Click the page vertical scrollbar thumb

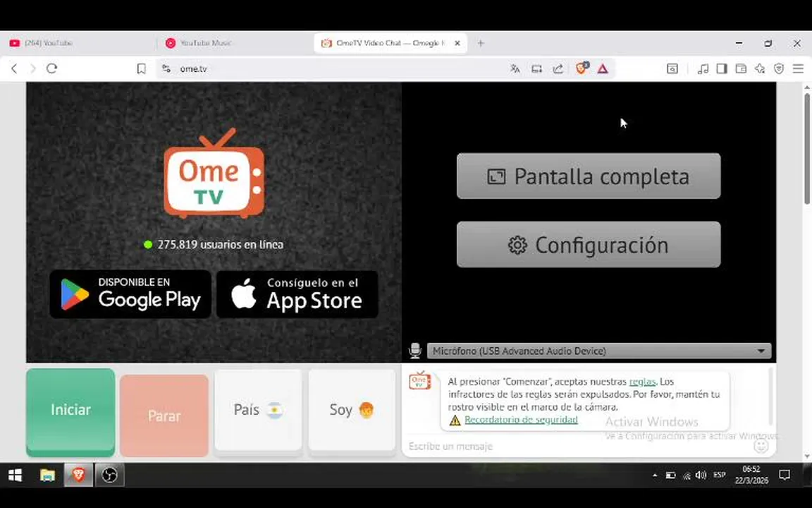point(807,147)
